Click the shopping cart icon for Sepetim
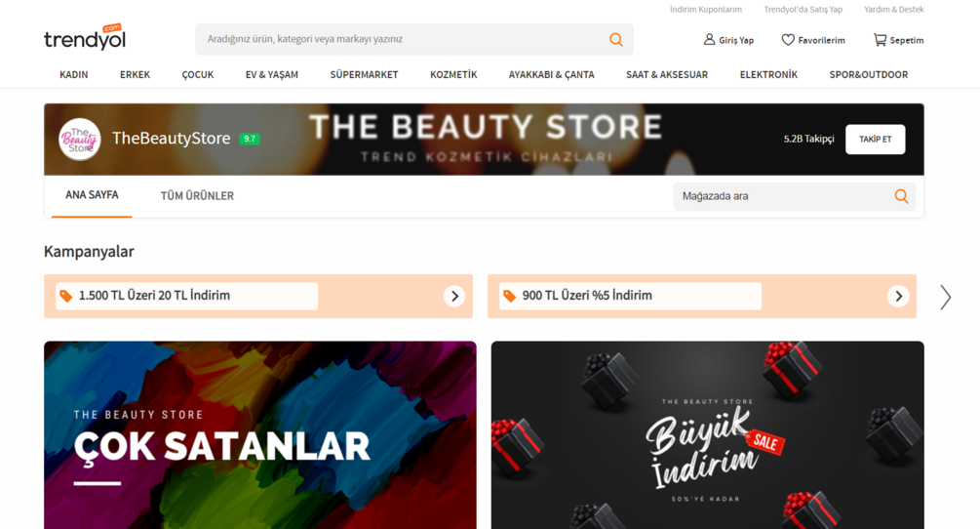Viewport: 980px width, 529px height. [x=880, y=39]
